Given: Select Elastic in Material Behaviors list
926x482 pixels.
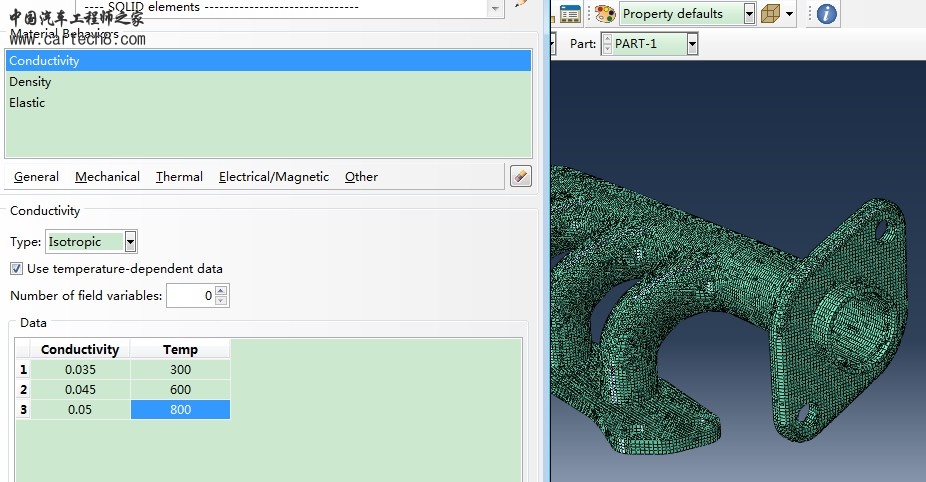Looking at the screenshot, I should click(x=27, y=103).
